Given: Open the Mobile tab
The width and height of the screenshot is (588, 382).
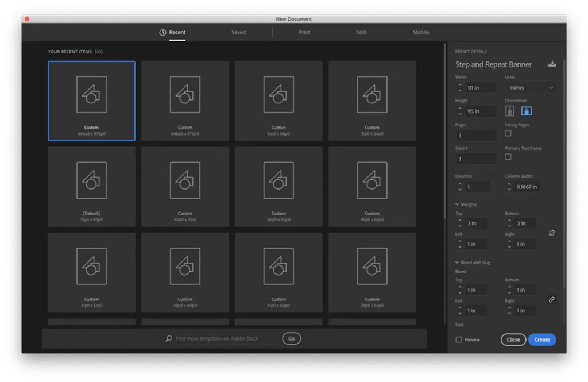Looking at the screenshot, I should (420, 33).
